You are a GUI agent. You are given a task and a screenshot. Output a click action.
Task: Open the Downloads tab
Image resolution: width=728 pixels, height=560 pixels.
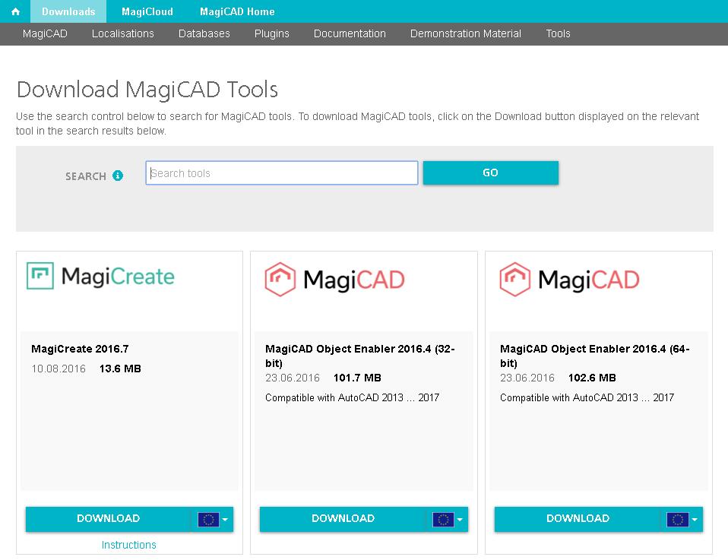(68, 11)
